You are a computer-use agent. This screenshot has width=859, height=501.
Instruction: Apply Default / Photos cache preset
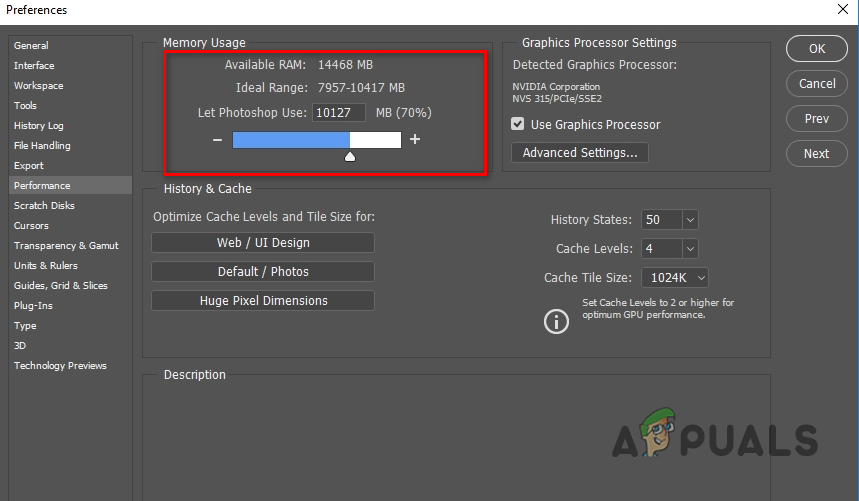tap(263, 272)
